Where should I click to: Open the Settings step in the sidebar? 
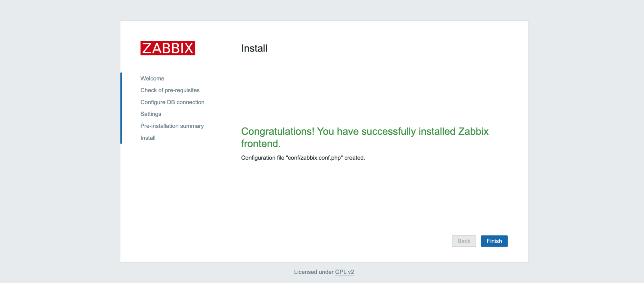151,114
